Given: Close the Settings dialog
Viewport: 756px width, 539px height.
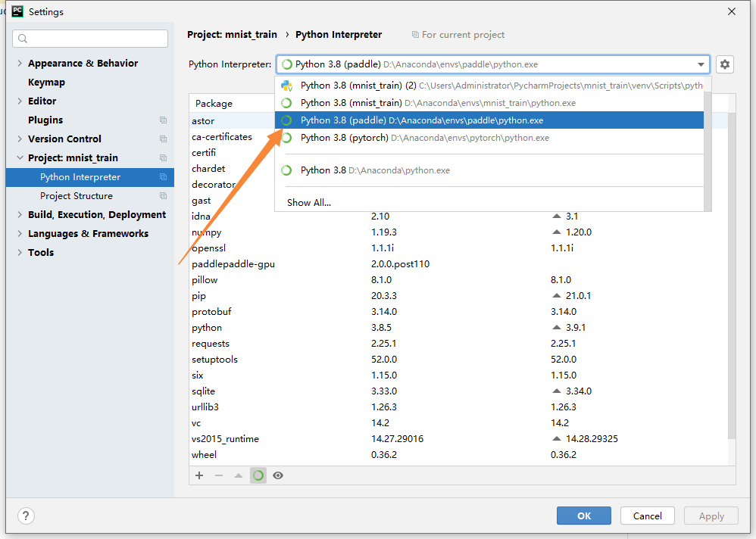Looking at the screenshot, I should [732, 11].
